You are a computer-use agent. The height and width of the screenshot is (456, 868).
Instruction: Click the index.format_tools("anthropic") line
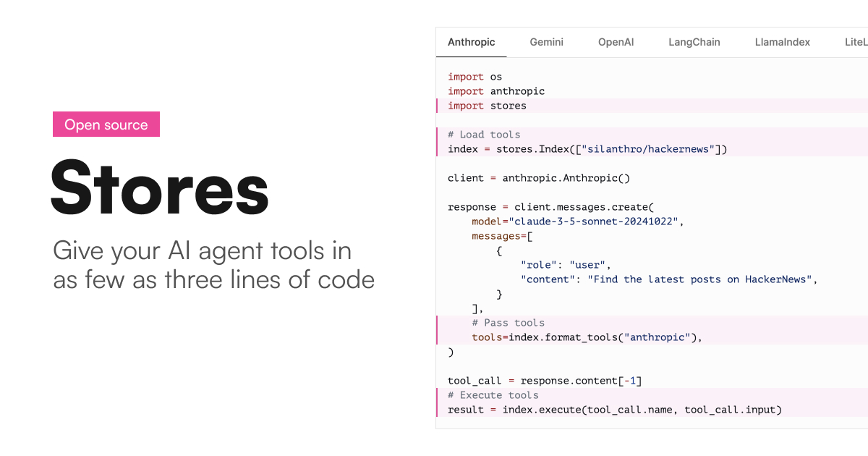point(587,337)
